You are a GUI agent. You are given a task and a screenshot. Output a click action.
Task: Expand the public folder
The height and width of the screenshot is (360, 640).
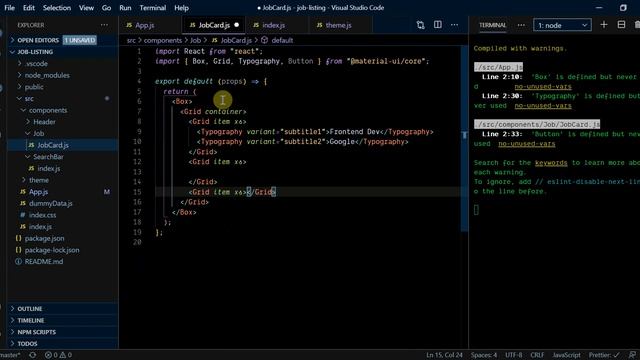click(34, 87)
